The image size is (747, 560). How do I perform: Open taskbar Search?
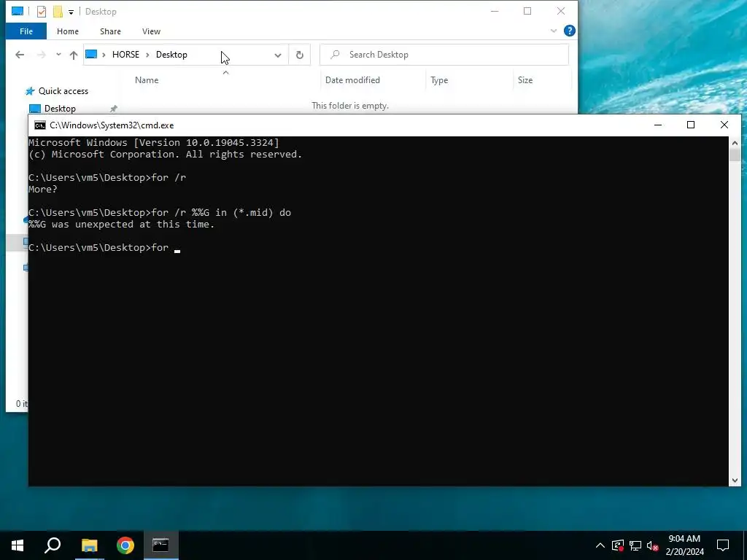(53, 545)
